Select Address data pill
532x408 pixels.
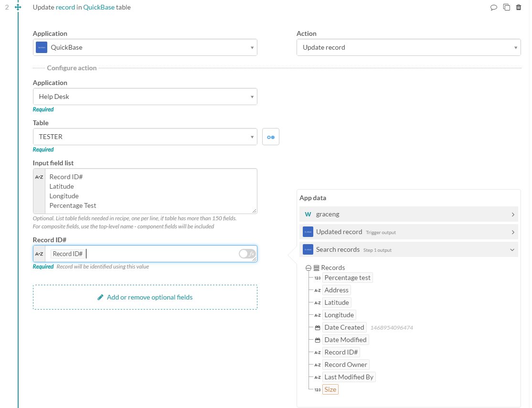tap(336, 290)
